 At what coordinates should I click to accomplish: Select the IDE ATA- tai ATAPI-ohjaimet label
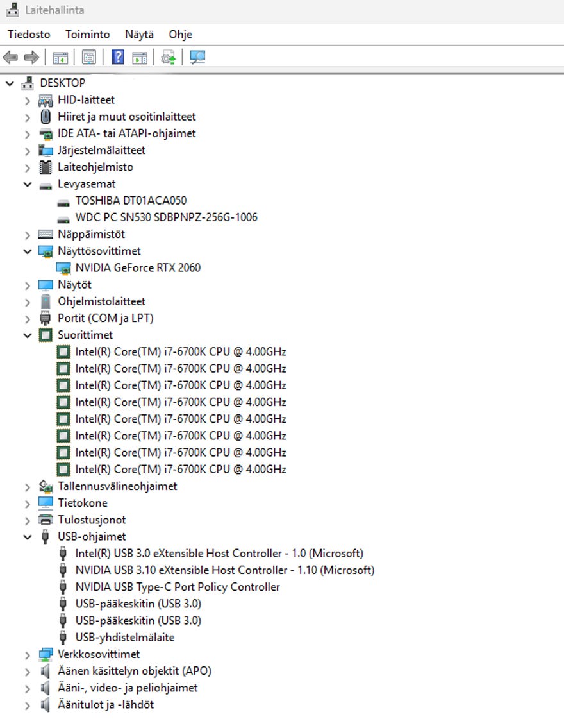point(127,133)
